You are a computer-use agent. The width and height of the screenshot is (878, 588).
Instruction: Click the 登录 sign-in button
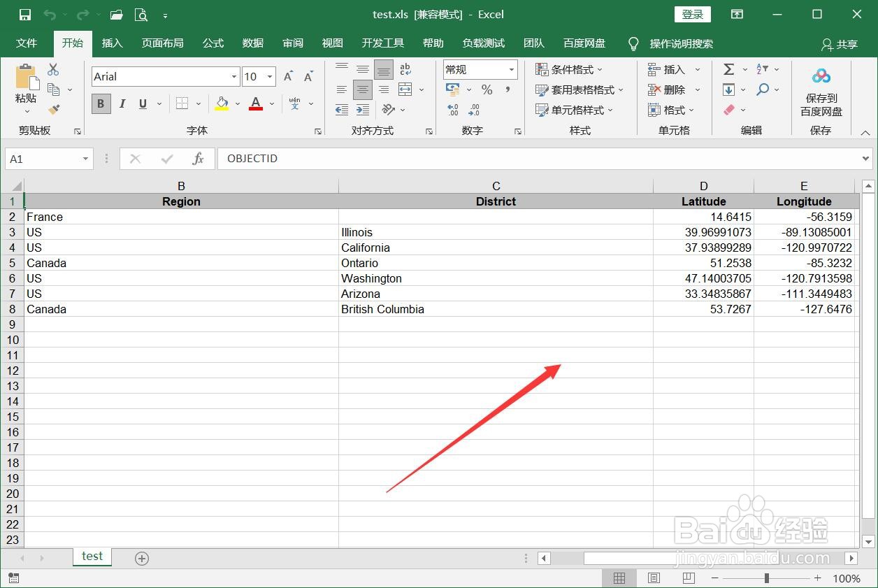[x=693, y=15]
